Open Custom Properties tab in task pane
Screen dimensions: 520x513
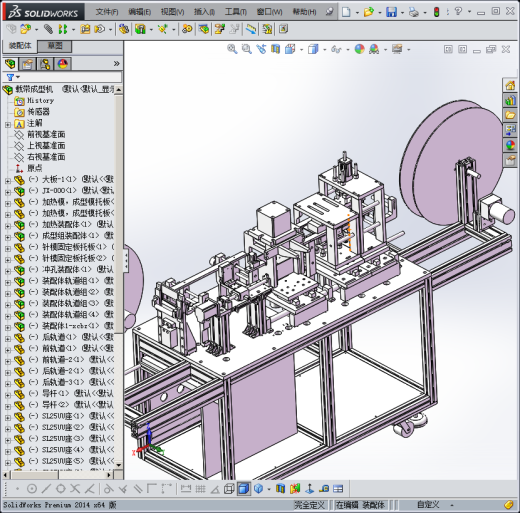(x=510, y=160)
